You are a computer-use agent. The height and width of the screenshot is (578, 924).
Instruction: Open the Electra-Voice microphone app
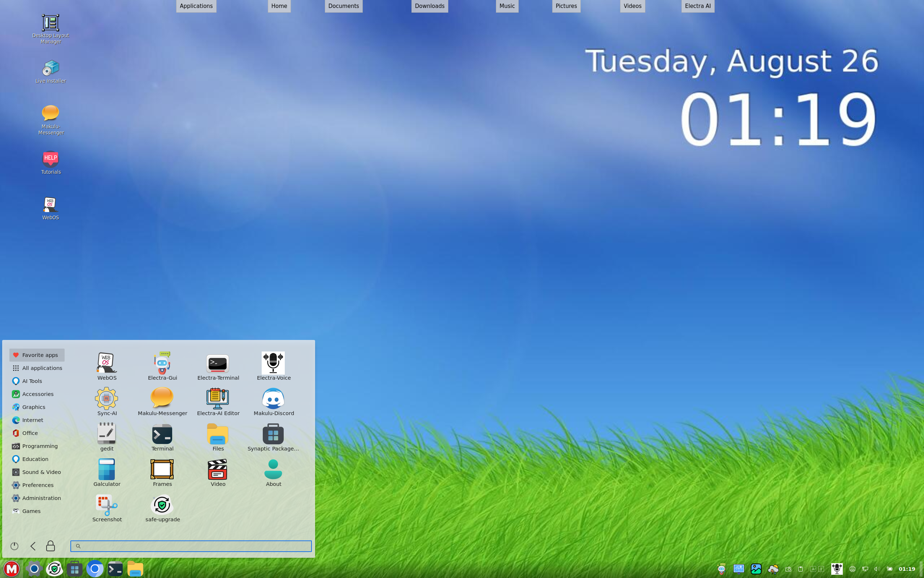[273, 366]
